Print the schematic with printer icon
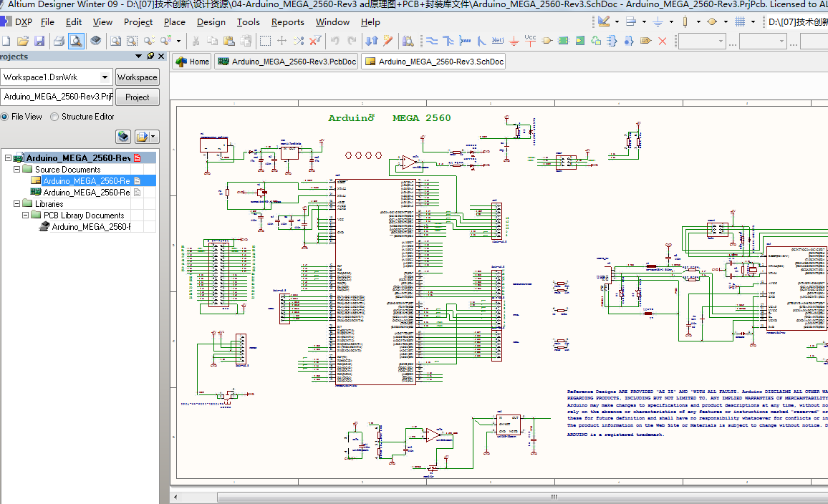 (x=59, y=41)
